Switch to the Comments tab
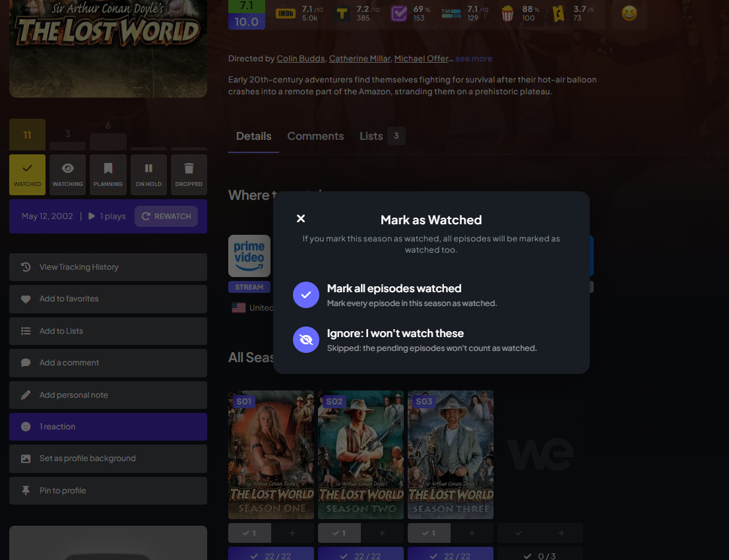 315,136
